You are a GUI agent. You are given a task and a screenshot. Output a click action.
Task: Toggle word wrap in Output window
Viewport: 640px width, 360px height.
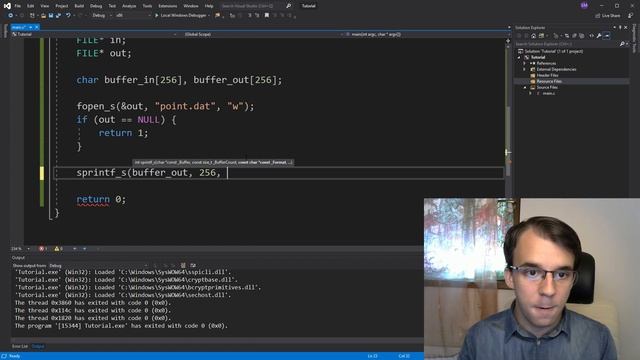pos(193,265)
